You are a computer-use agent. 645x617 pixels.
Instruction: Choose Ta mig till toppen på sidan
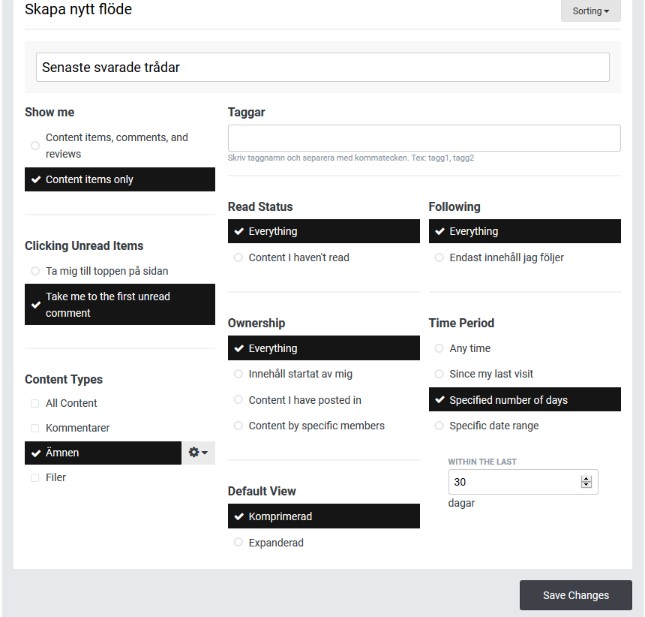coord(106,272)
